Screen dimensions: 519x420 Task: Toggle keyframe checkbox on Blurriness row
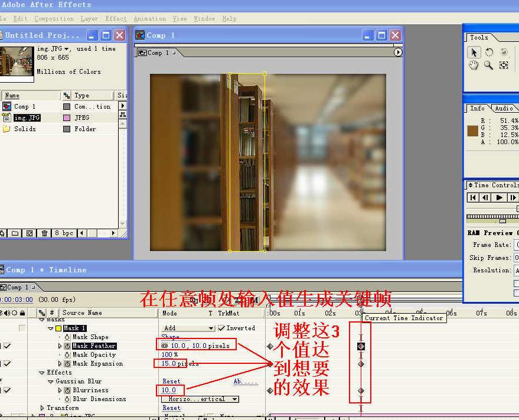coord(7,390)
